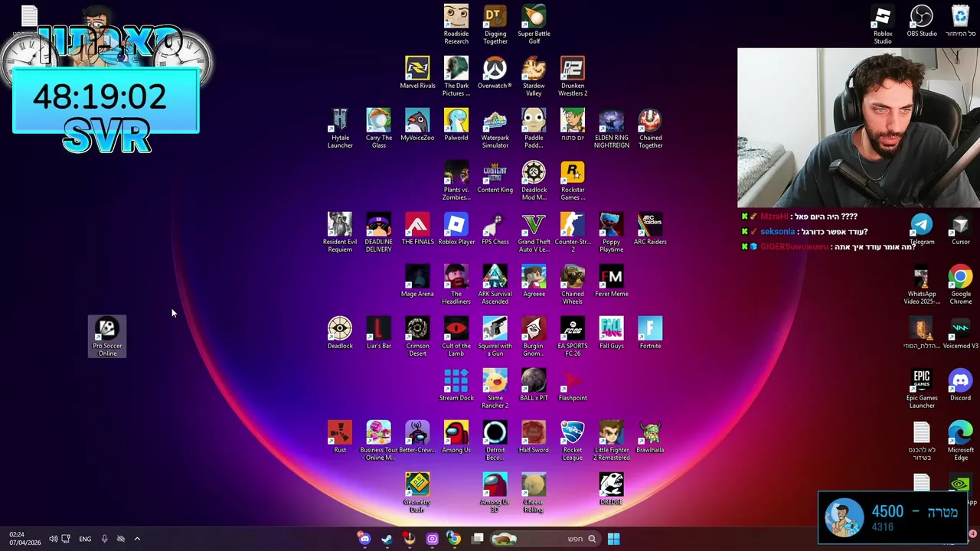Open Slime Rancher 2 shortcut

pyautogui.click(x=495, y=389)
